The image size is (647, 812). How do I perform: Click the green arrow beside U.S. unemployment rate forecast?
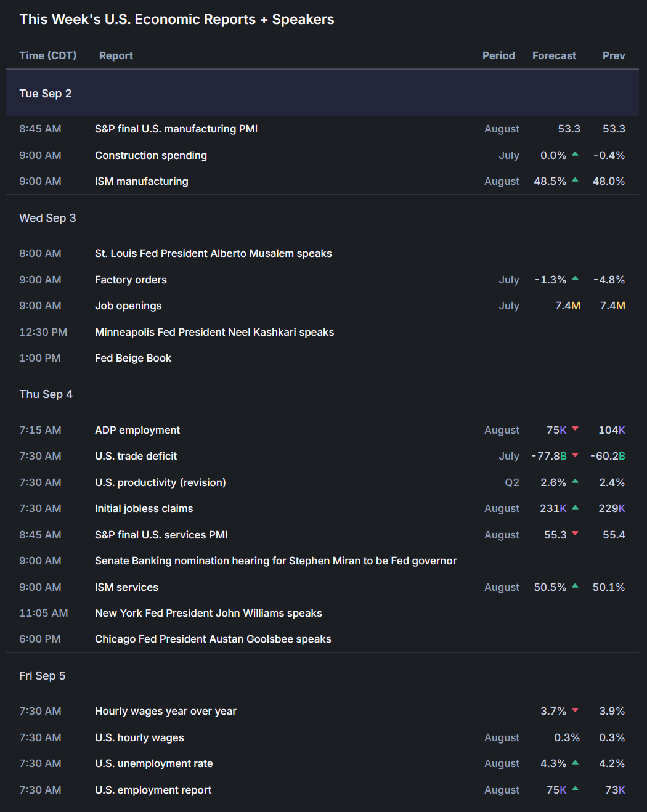pos(575,763)
